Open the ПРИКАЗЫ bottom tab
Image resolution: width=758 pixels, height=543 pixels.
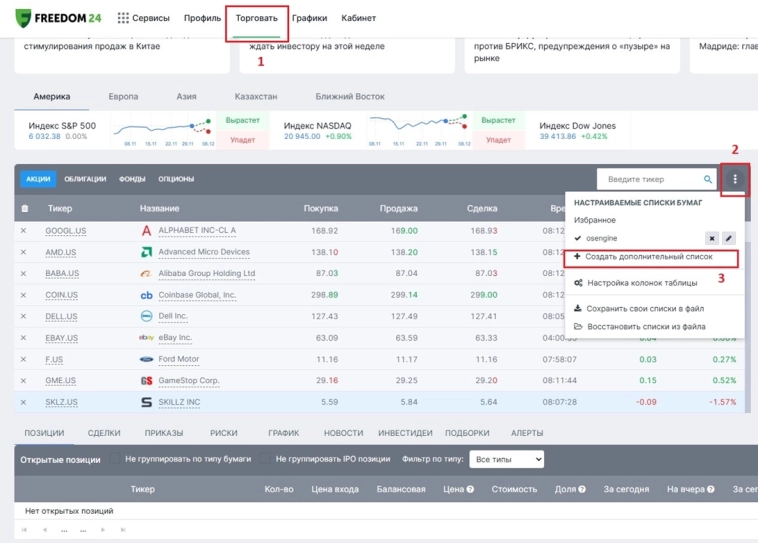tap(164, 433)
